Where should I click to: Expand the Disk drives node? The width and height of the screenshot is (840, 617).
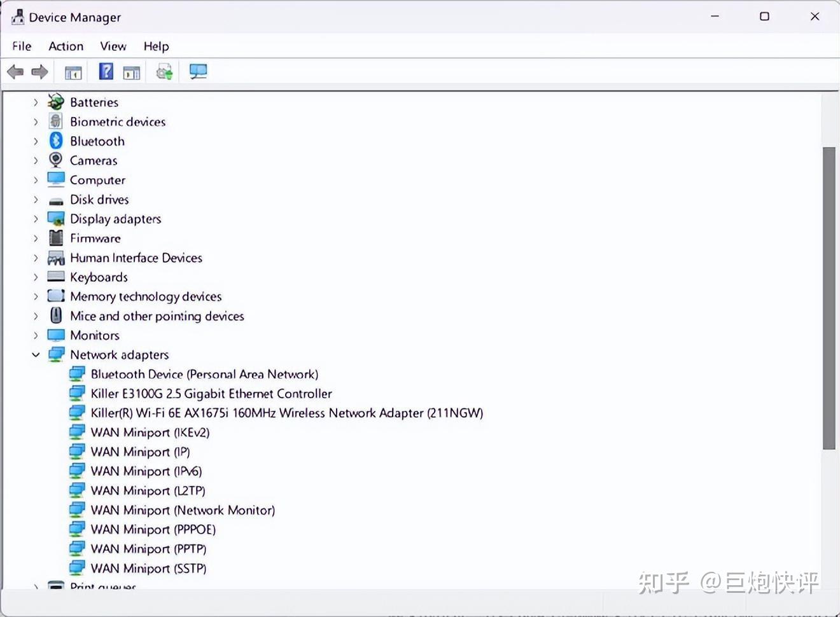coord(36,199)
